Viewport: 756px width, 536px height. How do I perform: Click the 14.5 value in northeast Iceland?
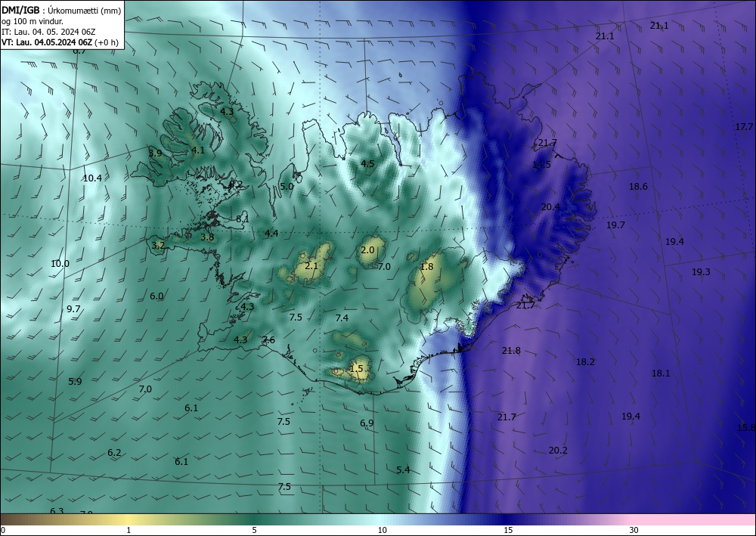pyautogui.click(x=541, y=164)
